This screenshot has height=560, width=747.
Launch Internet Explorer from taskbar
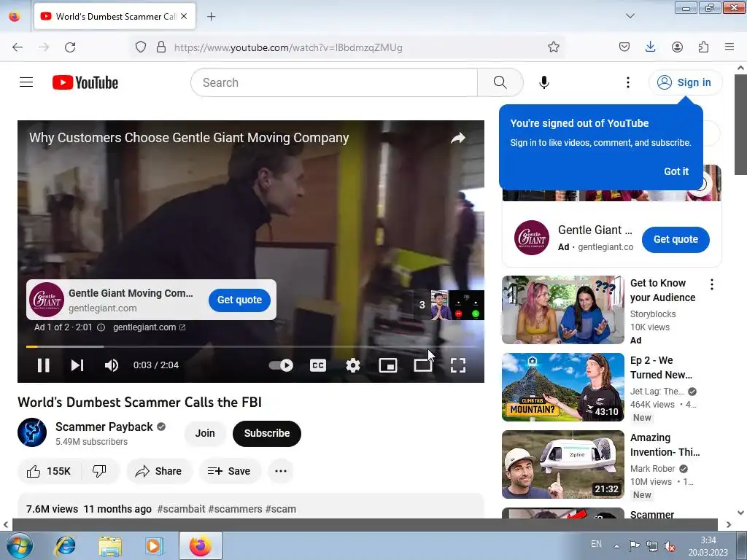click(65, 545)
